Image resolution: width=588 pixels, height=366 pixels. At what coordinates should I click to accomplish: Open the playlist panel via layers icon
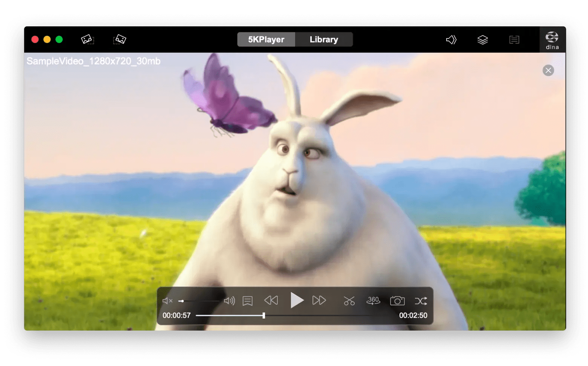pos(483,39)
